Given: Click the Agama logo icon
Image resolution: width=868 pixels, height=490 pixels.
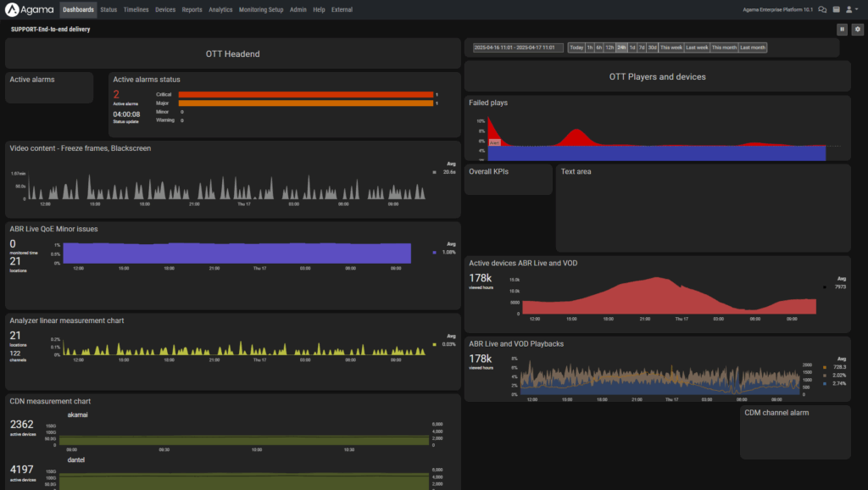Looking at the screenshot, I should click(13, 9).
